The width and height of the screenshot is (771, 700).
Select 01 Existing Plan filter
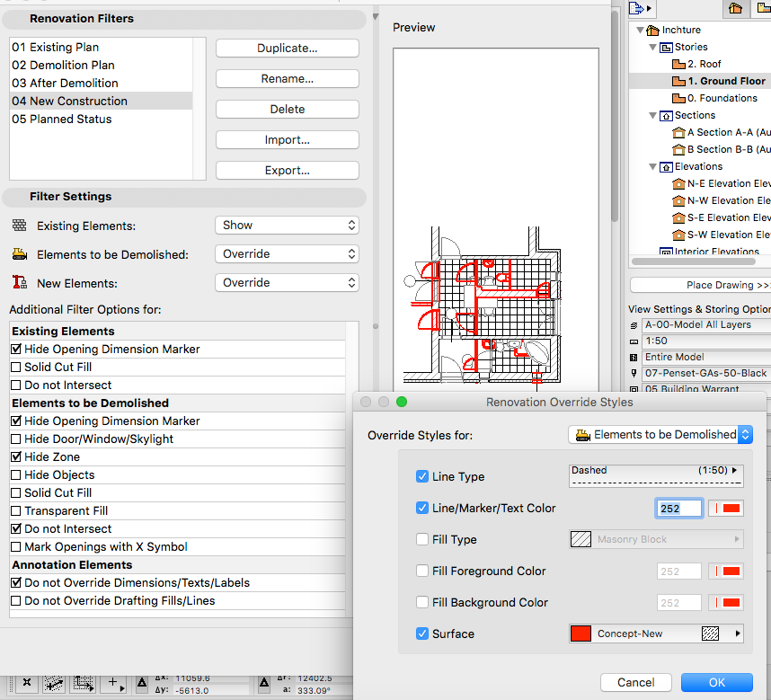pos(102,48)
